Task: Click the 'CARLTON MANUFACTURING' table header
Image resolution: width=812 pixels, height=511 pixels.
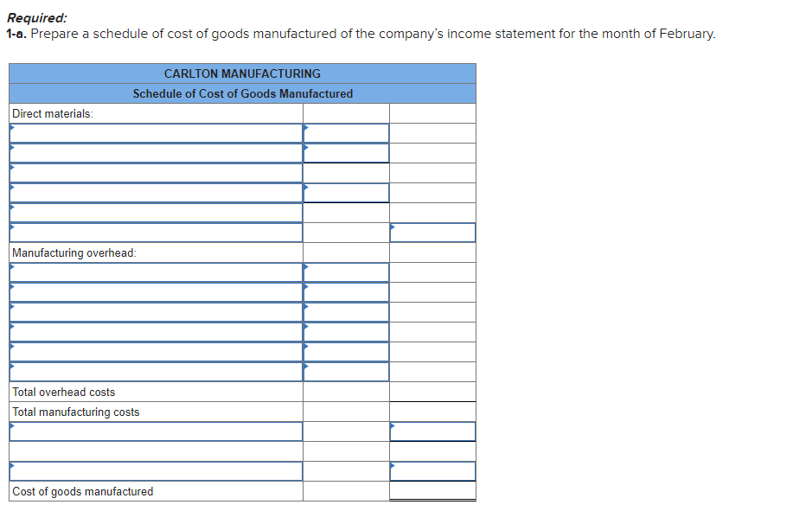Action: [x=242, y=73]
